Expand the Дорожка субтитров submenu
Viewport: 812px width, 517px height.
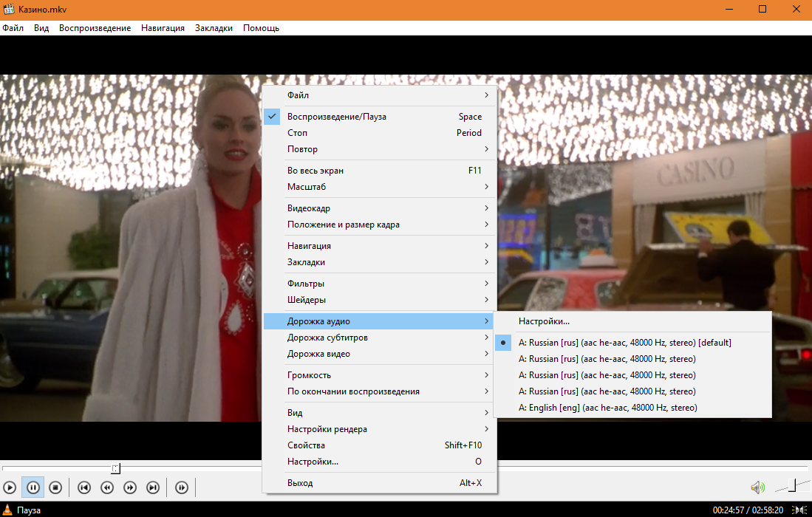point(380,338)
